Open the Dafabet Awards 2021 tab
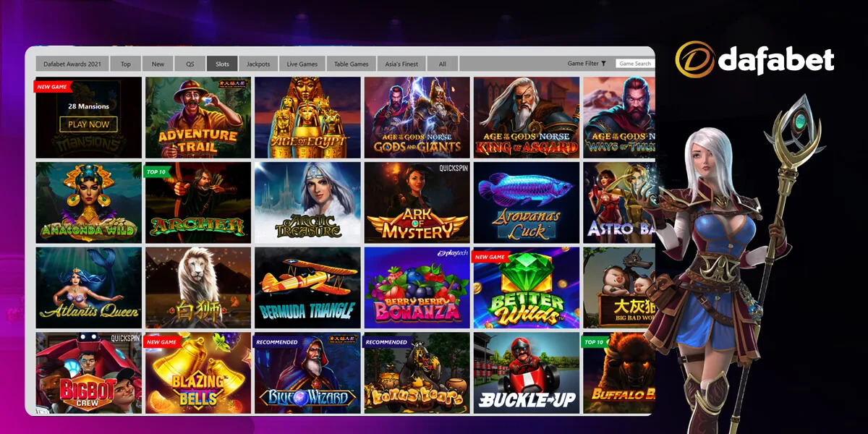The image size is (868, 434). click(72, 64)
